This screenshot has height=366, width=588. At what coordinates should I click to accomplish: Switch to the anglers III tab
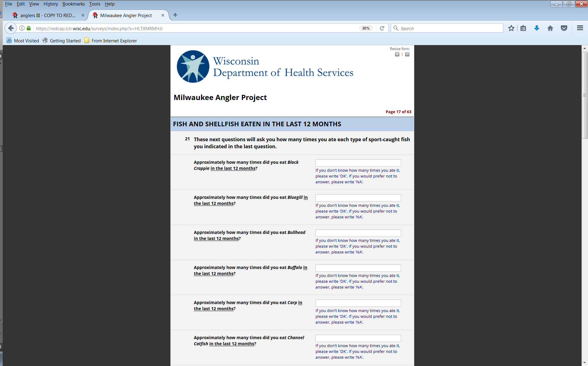[x=47, y=15]
